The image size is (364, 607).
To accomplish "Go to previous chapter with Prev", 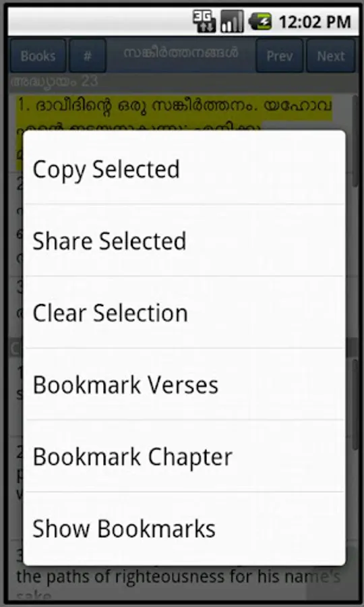I will [x=279, y=56].
